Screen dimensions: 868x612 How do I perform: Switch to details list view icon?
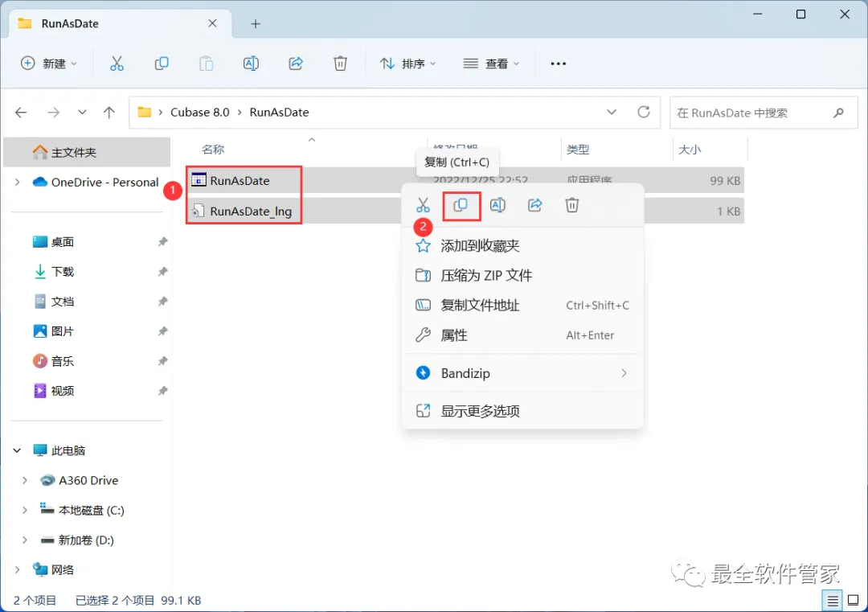click(832, 601)
